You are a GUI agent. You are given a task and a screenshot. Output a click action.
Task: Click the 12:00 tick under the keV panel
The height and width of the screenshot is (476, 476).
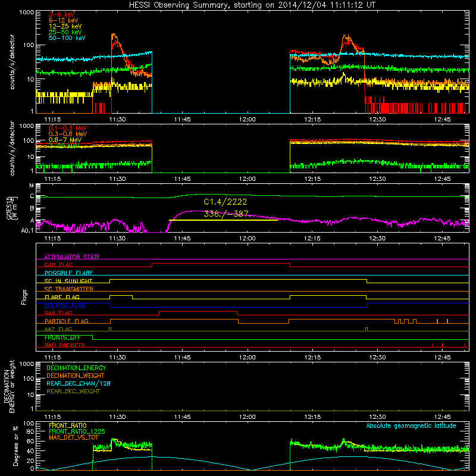pyautogui.click(x=247, y=120)
